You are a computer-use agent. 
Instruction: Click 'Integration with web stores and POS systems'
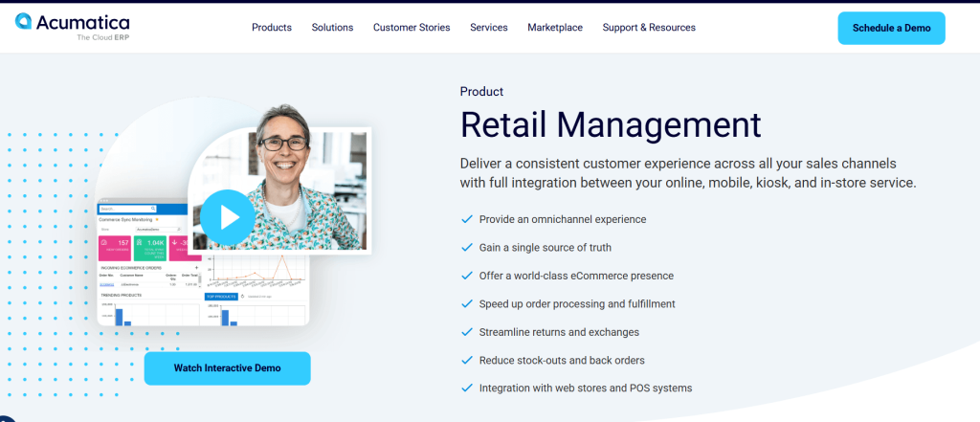pos(586,388)
